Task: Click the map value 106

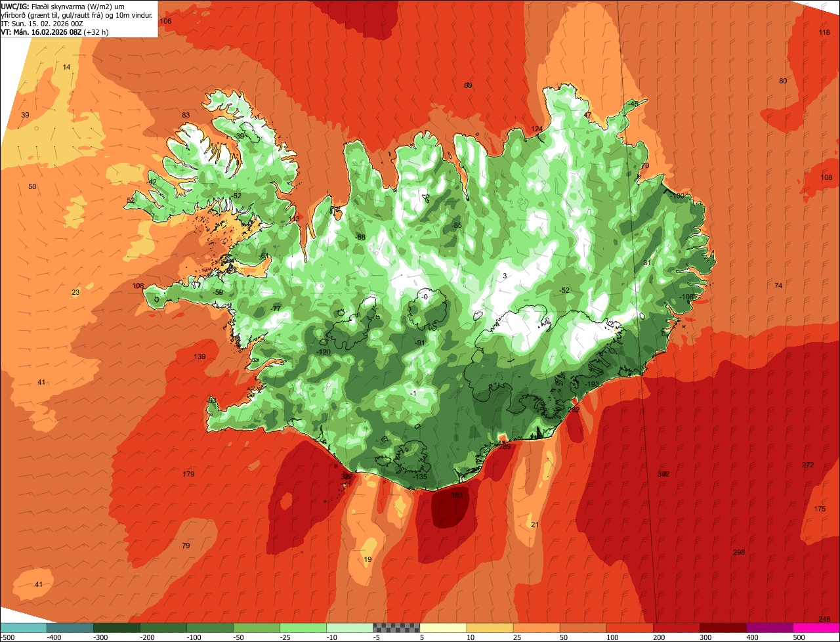Action: point(165,22)
